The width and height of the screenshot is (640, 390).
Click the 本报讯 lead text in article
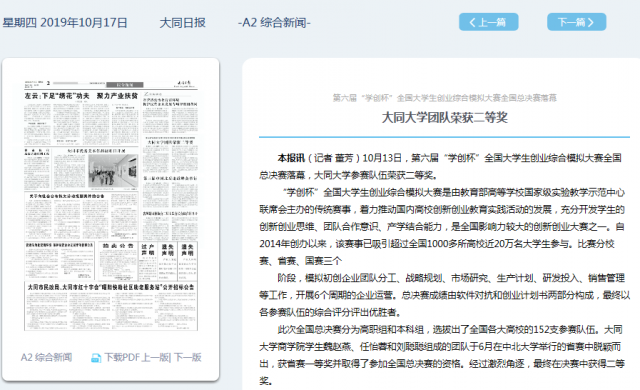(x=291, y=158)
